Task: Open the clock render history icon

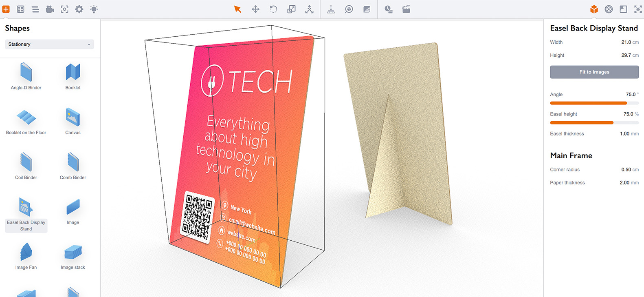Action: pos(389,9)
